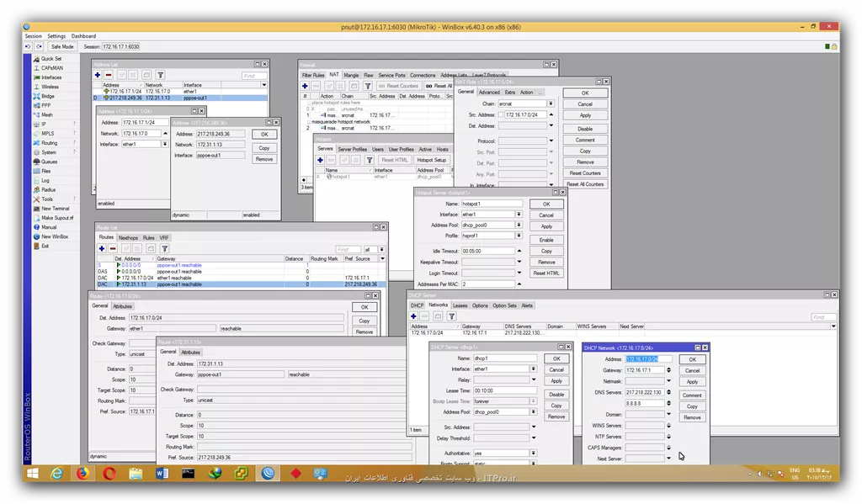Open Interfaces from the sidebar

click(x=51, y=77)
